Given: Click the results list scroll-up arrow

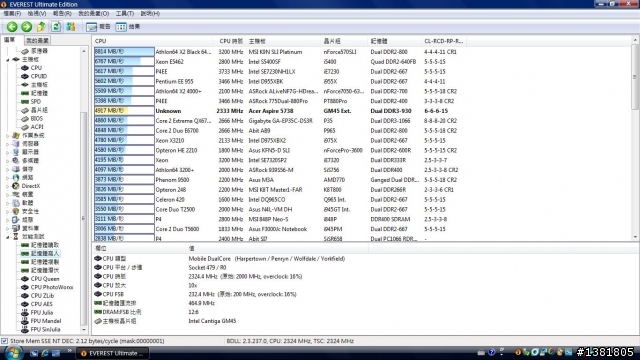Looking at the screenshot, I should (635, 40).
